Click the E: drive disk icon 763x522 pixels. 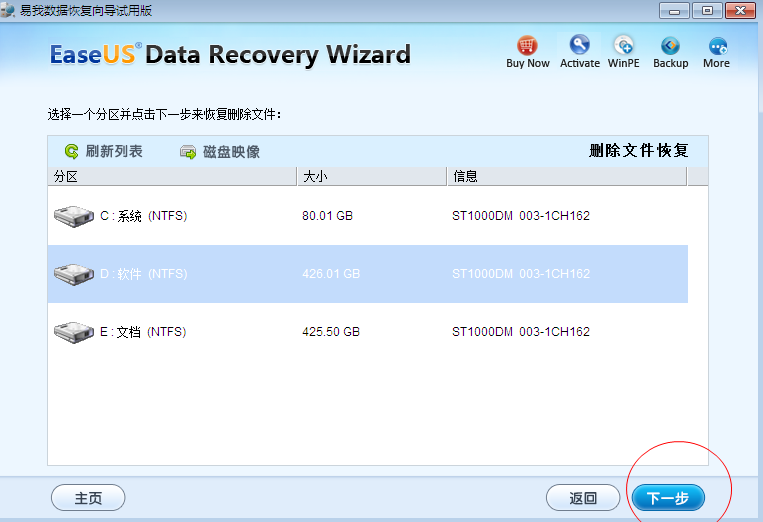click(x=73, y=332)
